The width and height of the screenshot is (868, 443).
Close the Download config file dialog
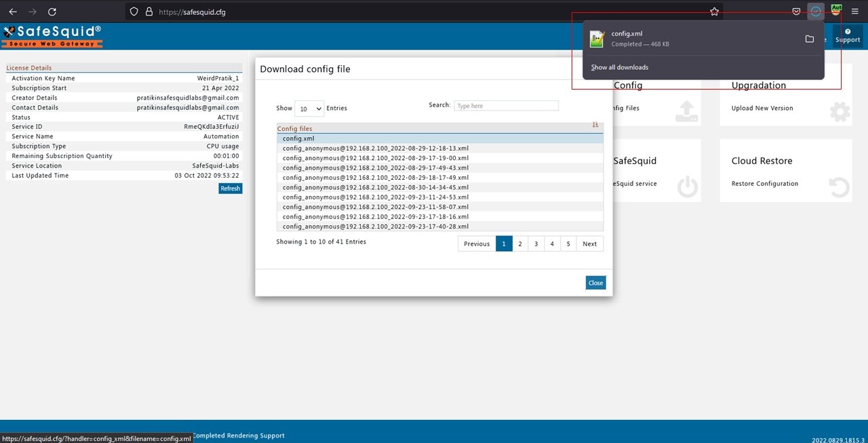(595, 283)
